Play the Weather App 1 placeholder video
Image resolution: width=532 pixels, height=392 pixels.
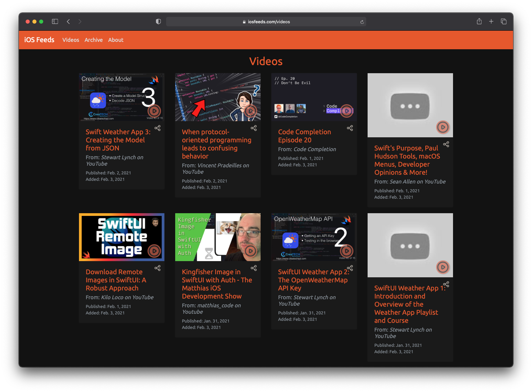coord(443,267)
